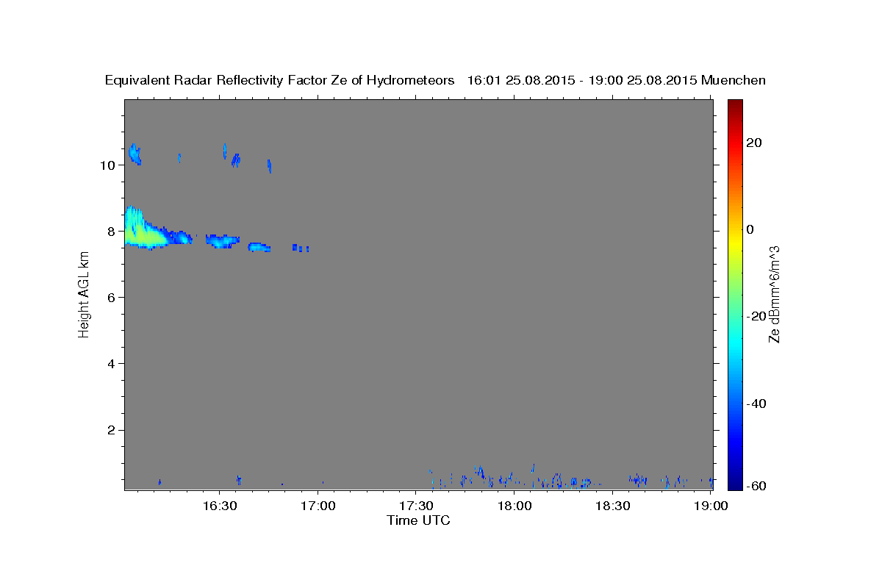Click the height tick label '8'
The width and height of the screenshot is (882, 588).
pos(110,231)
